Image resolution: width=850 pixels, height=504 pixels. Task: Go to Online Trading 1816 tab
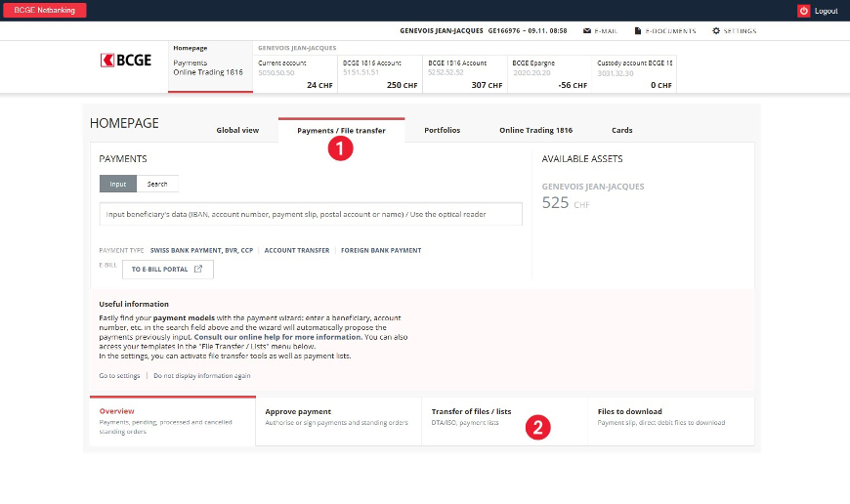point(535,130)
